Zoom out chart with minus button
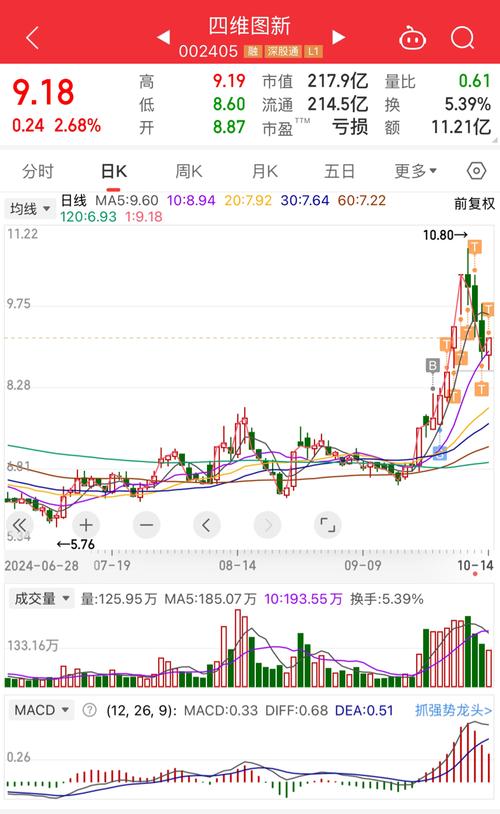500x814 pixels. pyautogui.click(x=146, y=525)
